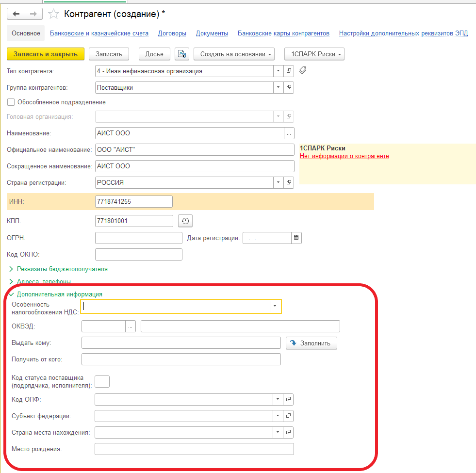Go to the Документы tab
The image size is (476, 473).
click(x=212, y=33)
